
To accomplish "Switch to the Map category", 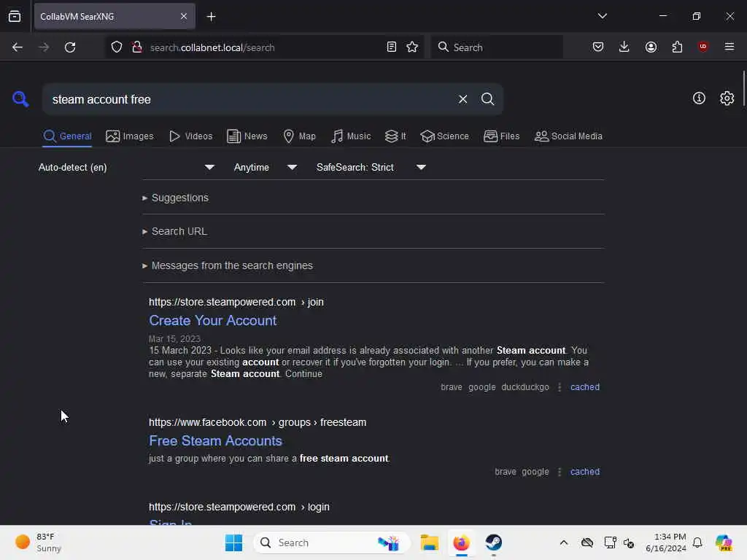I will pyautogui.click(x=299, y=136).
